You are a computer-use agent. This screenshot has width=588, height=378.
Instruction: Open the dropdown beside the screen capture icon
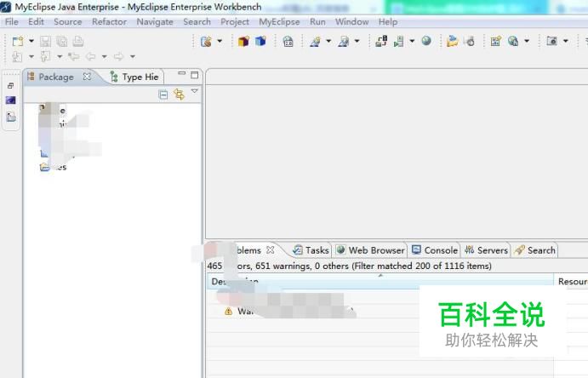[x=566, y=41]
